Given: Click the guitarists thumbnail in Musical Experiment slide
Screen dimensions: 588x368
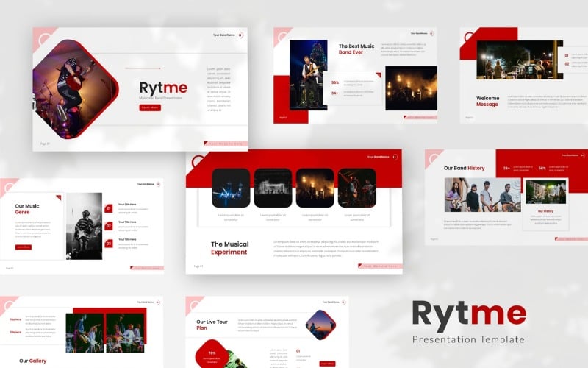Looking at the screenshot, I should point(357,188).
